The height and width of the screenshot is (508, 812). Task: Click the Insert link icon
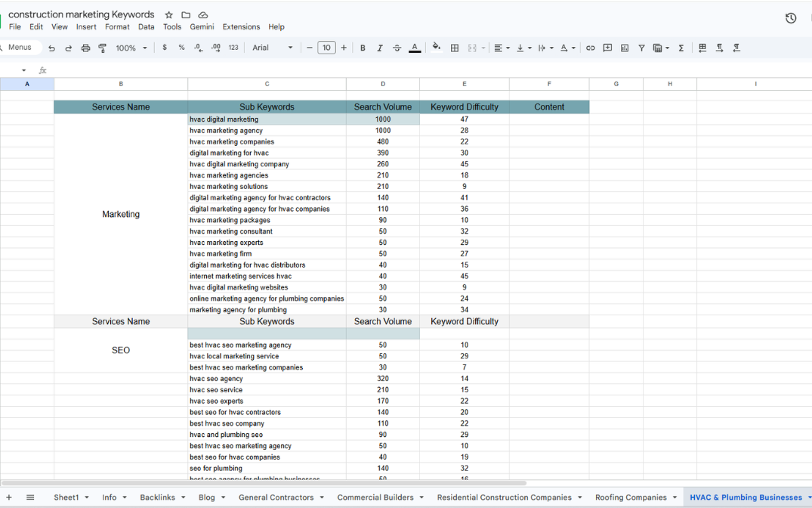click(x=590, y=48)
